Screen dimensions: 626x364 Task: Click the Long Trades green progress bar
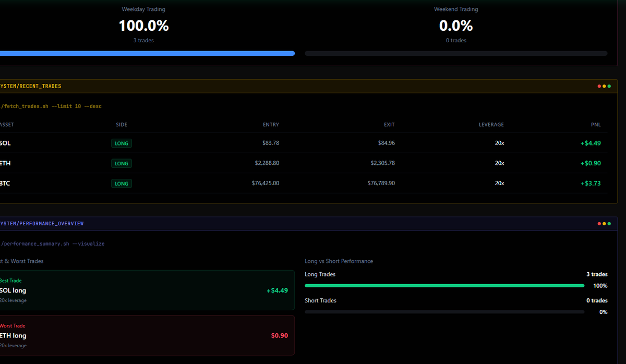[444, 286]
